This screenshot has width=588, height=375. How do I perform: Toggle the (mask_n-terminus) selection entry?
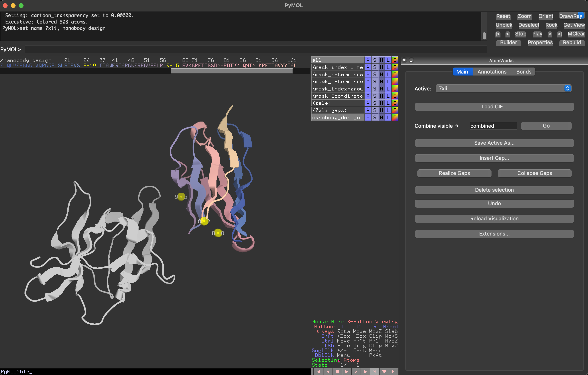coord(338,75)
